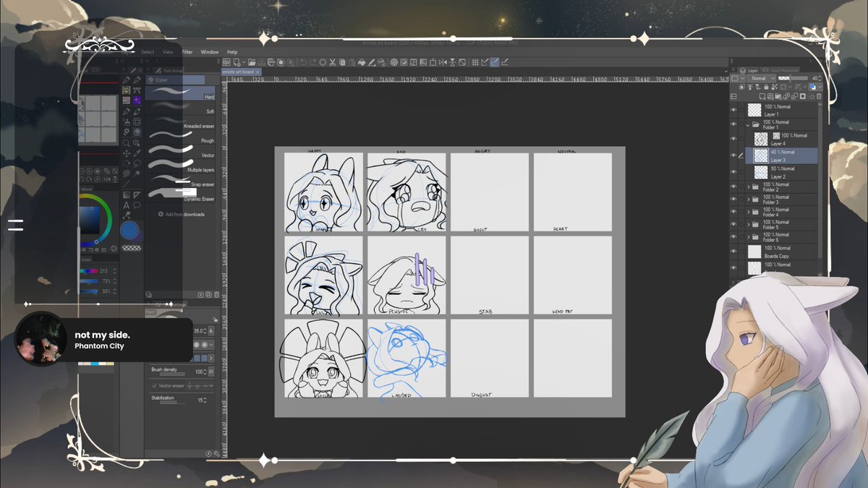868x488 pixels.
Task: Expand Folder 5 in the layer list
Action: 748,224
